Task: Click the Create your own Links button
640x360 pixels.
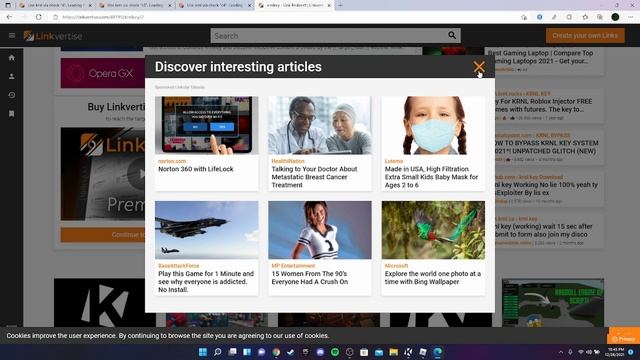Action: (x=585, y=36)
